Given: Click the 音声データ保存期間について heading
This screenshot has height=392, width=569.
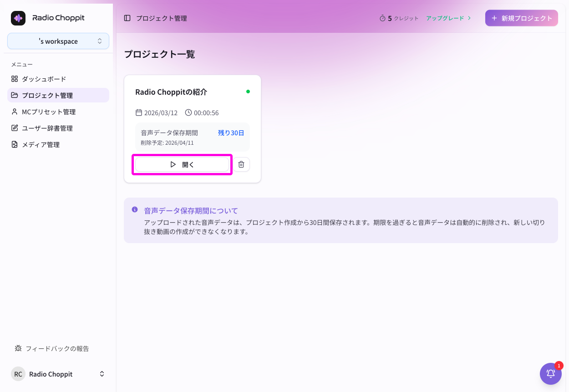Looking at the screenshot, I should [191, 211].
